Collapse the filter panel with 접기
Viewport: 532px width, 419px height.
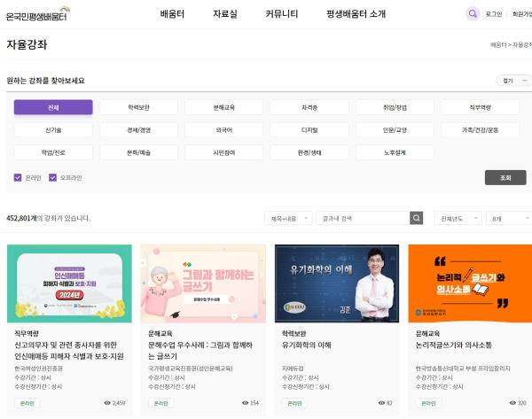tap(513, 80)
